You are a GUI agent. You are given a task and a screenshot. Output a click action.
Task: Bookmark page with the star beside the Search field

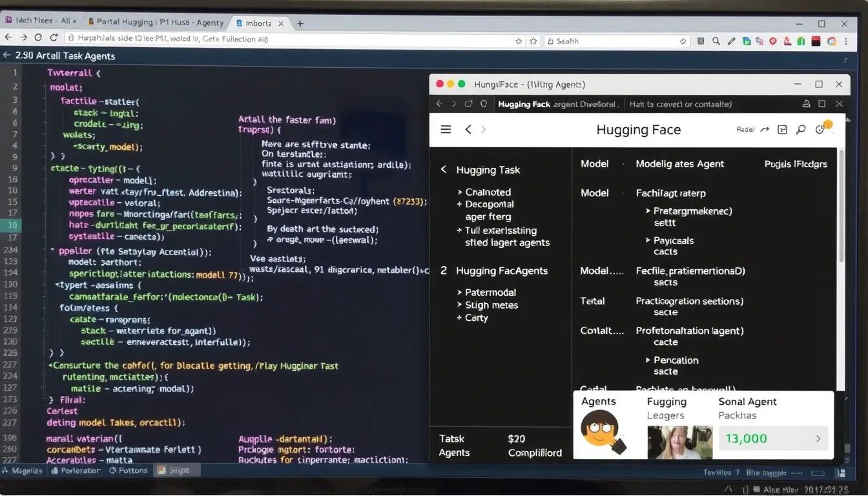tap(533, 41)
